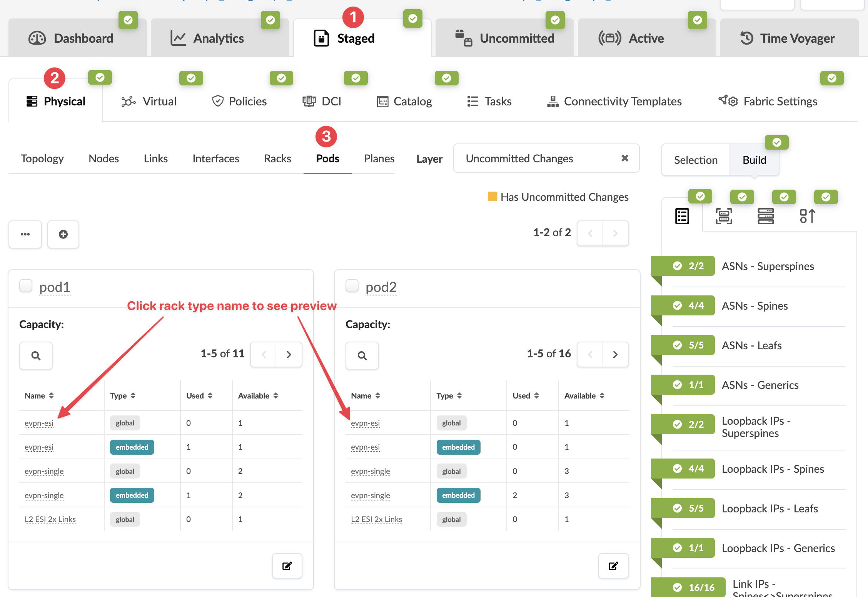The width and height of the screenshot is (868, 597).
Task: Open the devices view icon in Build panel
Action: tap(766, 216)
